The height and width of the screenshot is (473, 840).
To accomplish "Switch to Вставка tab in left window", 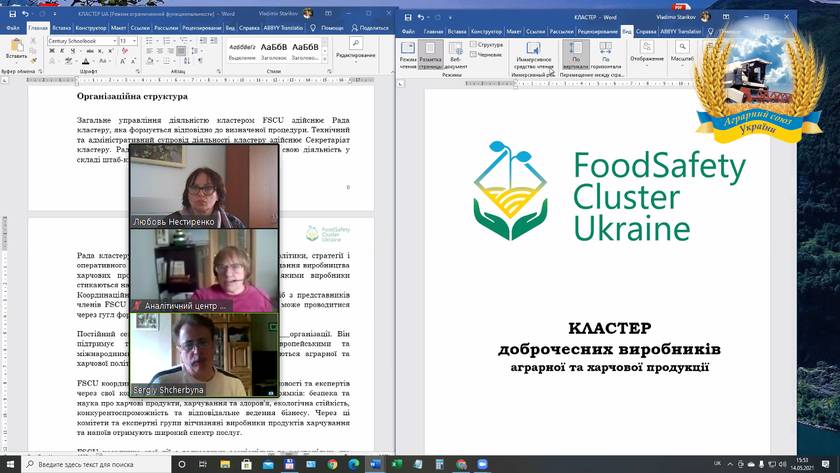I will (x=62, y=28).
